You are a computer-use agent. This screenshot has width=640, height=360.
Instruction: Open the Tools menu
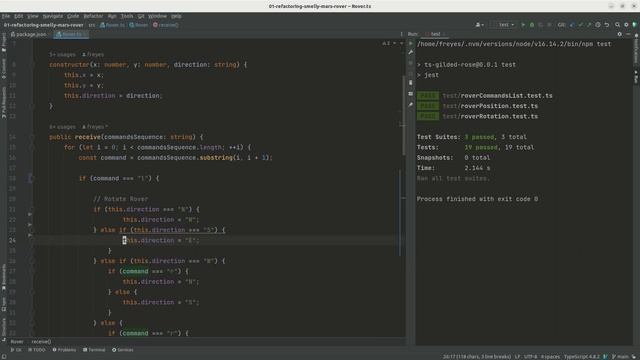click(x=127, y=16)
